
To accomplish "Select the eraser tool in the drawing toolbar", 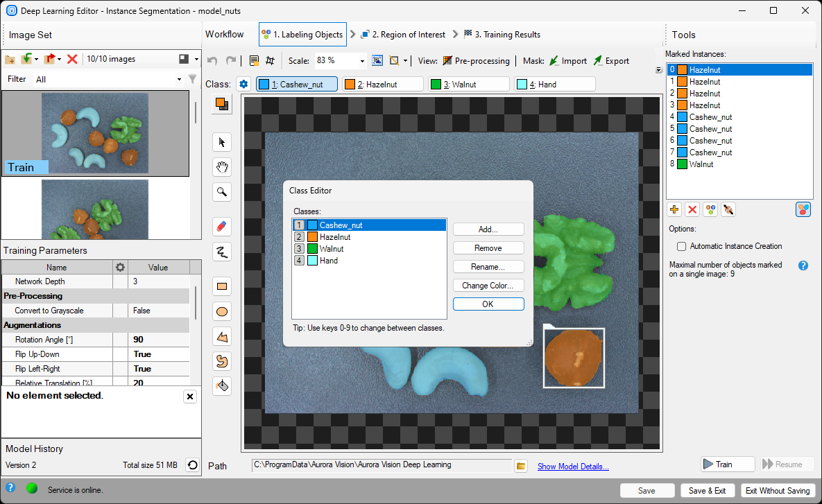I will 222,227.
